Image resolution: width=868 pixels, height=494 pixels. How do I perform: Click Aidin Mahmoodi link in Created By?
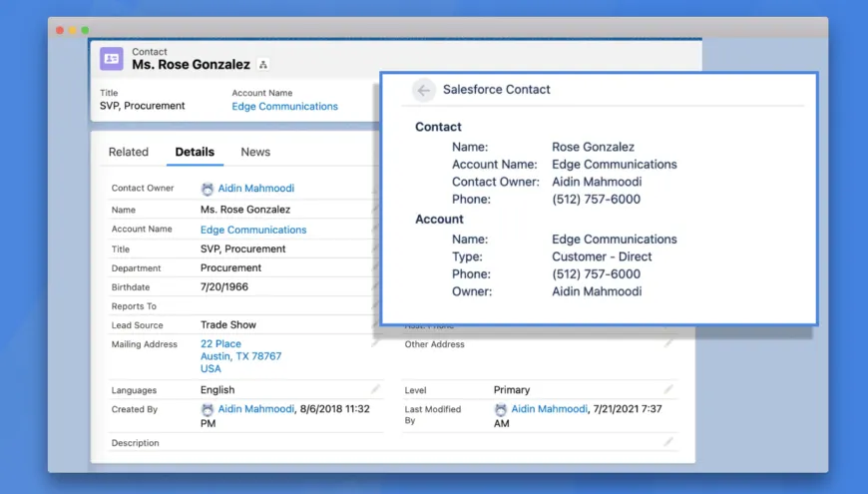256,409
